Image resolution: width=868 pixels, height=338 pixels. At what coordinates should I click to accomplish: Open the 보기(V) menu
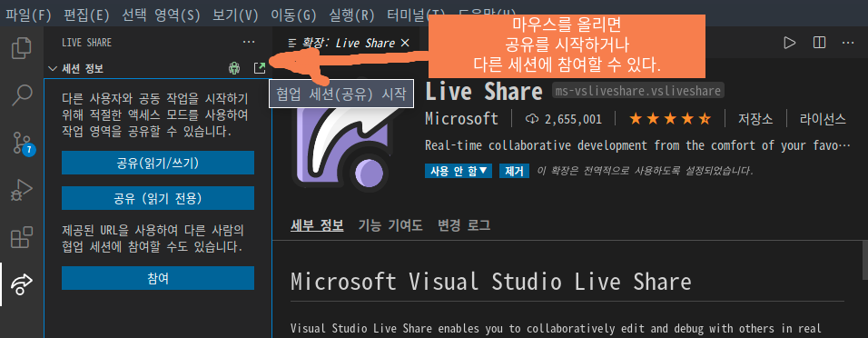tap(235, 15)
